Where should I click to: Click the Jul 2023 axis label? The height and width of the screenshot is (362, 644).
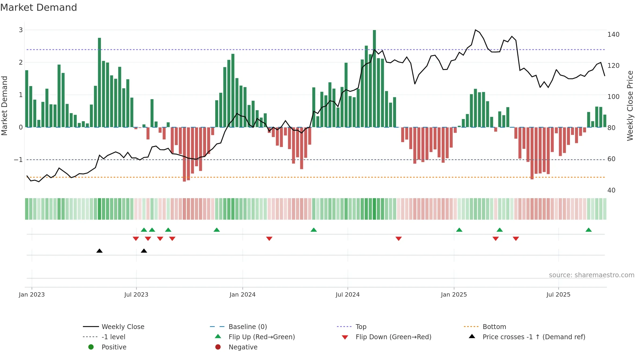tap(136, 295)
